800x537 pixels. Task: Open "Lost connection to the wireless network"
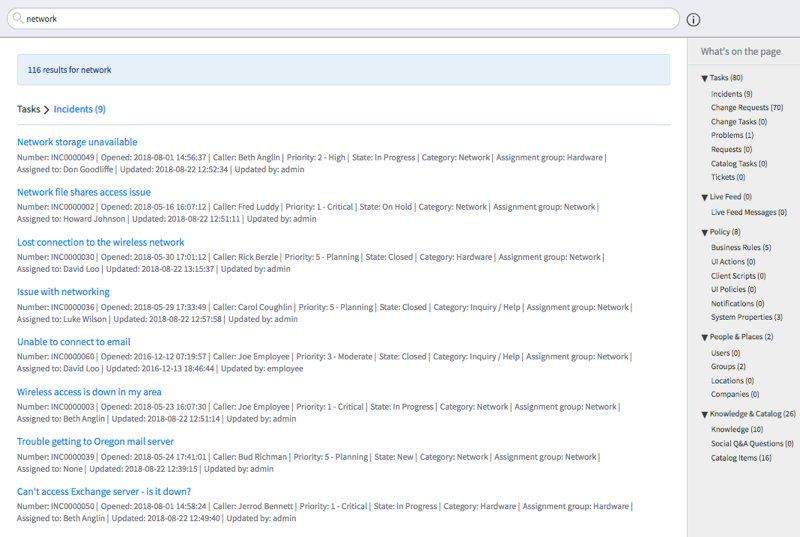101,242
